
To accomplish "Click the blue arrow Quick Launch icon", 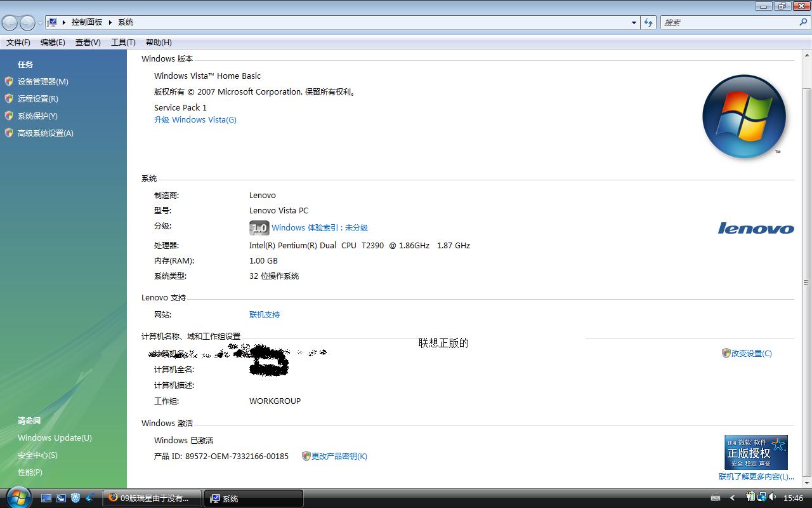I will click(x=90, y=498).
